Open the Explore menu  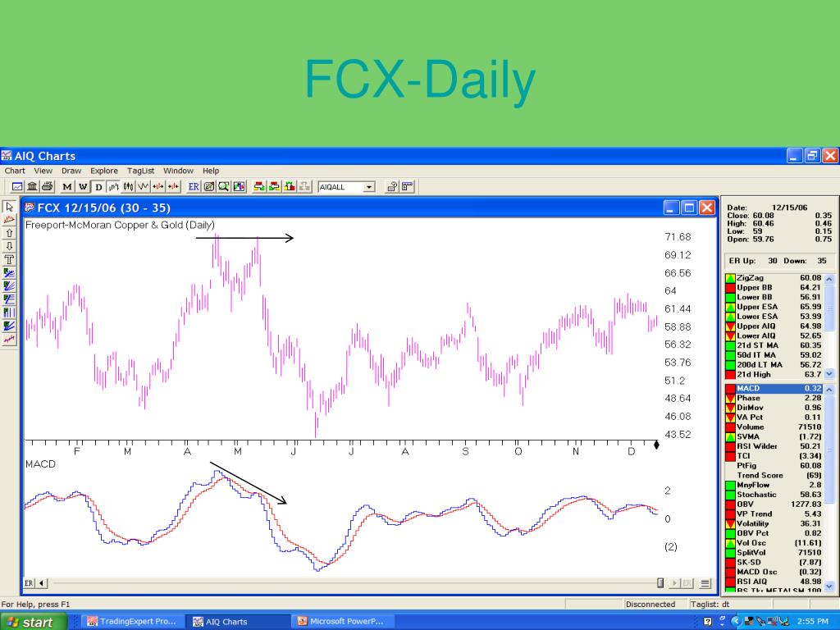[x=104, y=171]
